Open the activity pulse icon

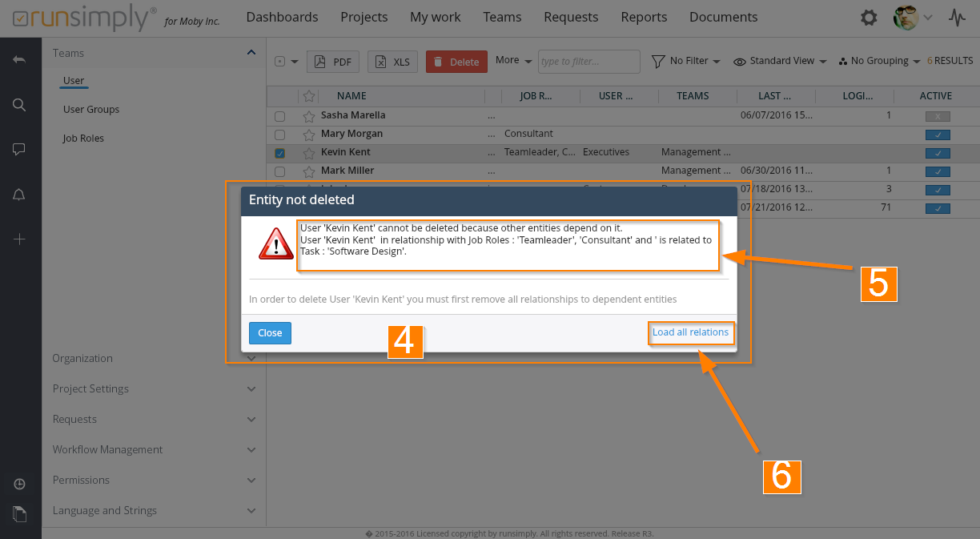point(956,18)
